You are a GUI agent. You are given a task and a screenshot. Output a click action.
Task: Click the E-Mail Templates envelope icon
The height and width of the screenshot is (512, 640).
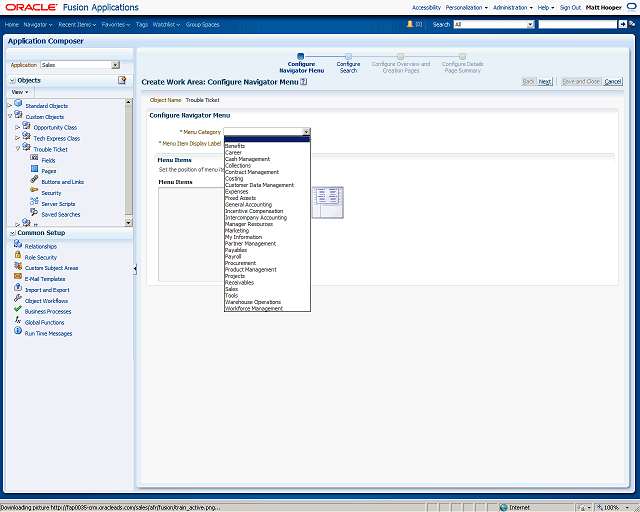[18, 276]
